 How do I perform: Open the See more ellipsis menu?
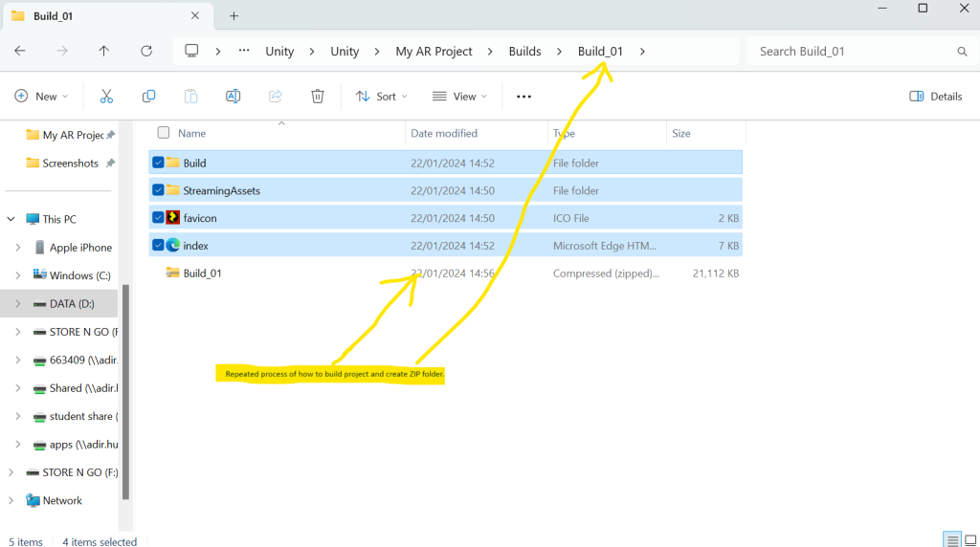pos(523,97)
